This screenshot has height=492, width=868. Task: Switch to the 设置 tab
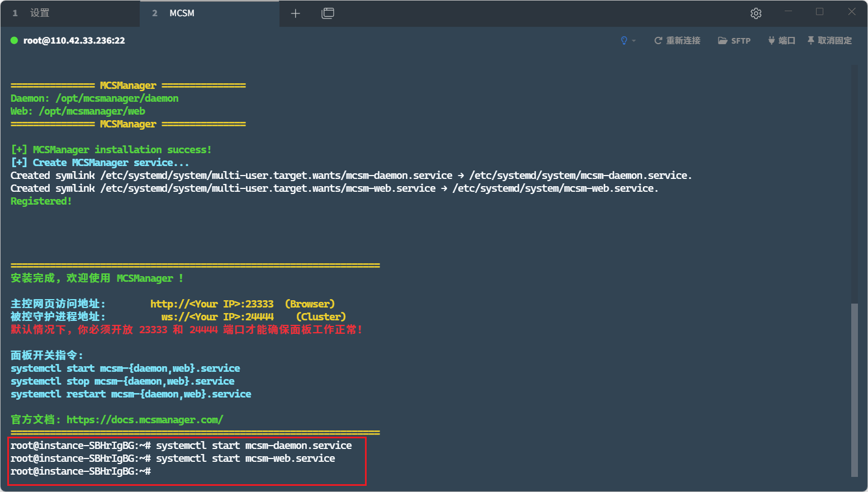click(x=70, y=13)
